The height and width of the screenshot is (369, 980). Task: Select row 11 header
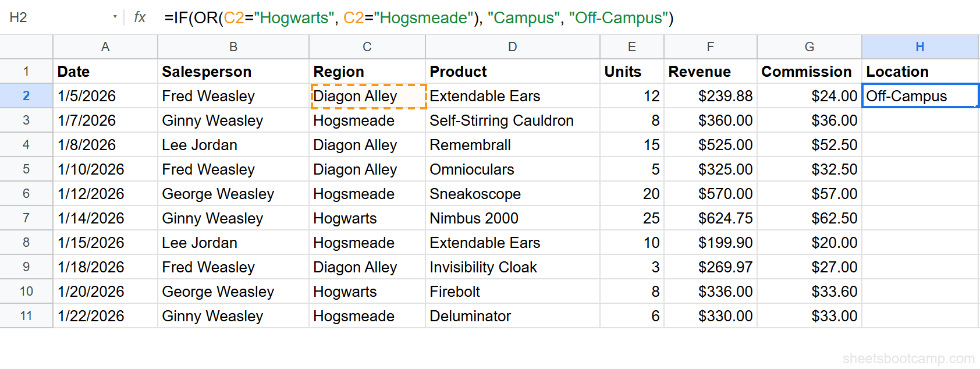pos(26,315)
